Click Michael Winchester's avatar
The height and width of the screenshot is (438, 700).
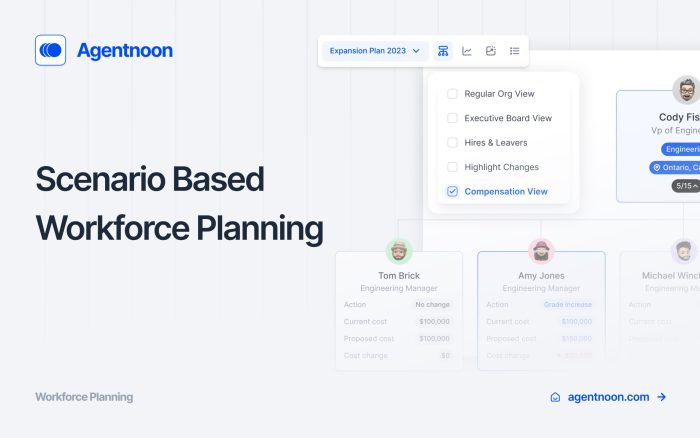[x=683, y=251]
